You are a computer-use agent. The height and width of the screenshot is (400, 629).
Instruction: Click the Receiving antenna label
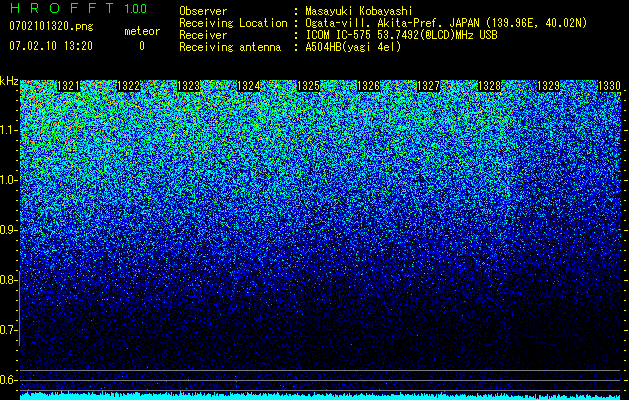(230, 47)
